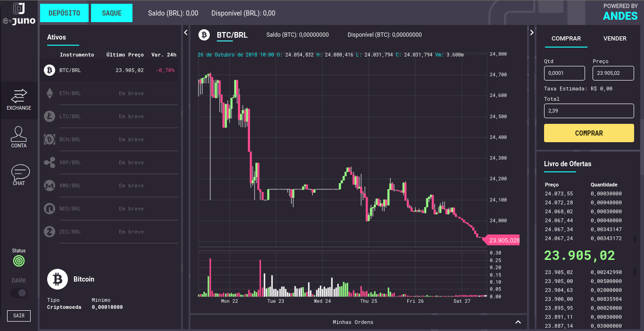
Task: Select the BTC/BRL Bitcoin coin icon
Action: point(50,70)
